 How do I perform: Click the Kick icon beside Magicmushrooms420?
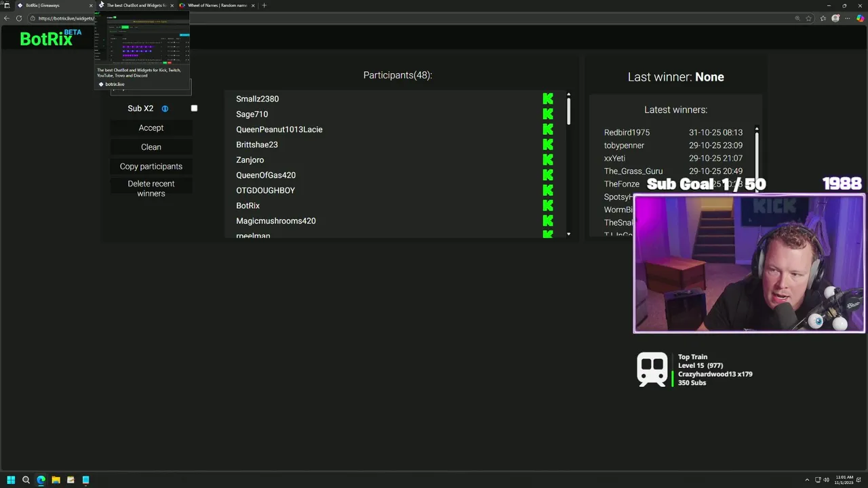[548, 221]
